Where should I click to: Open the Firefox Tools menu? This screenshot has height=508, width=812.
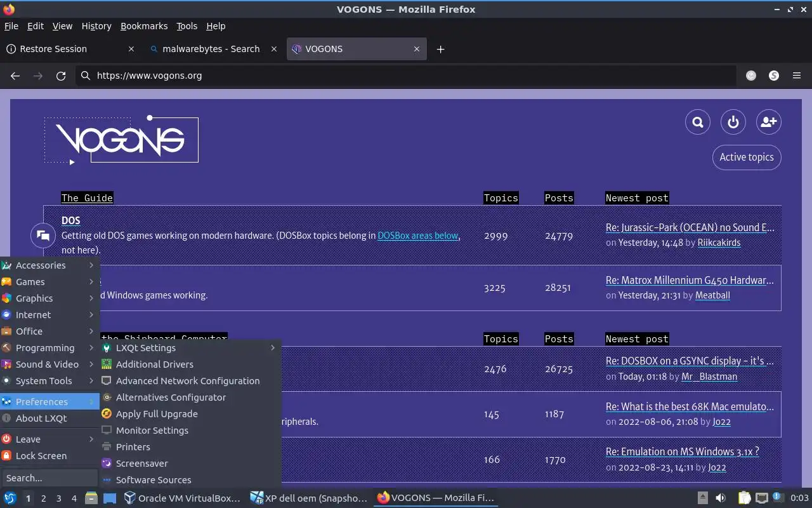[187, 26]
